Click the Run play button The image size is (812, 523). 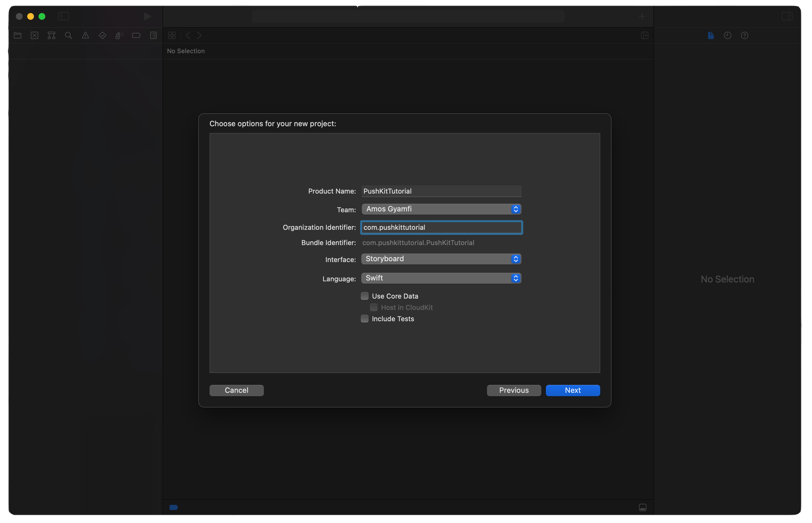pyautogui.click(x=148, y=16)
